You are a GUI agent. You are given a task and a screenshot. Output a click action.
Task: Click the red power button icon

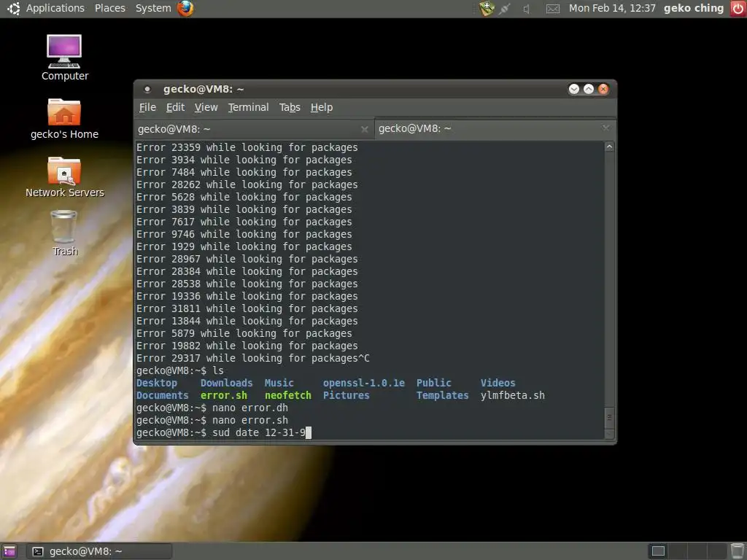coord(738,8)
